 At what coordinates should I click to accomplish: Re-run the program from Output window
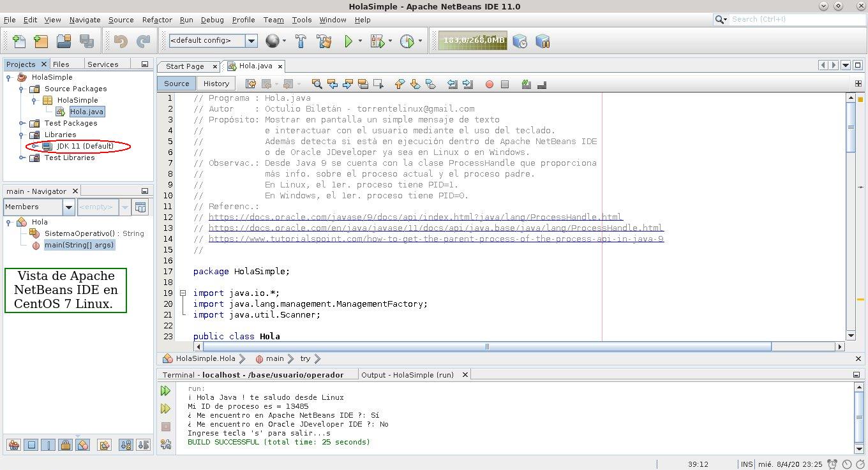point(166,390)
